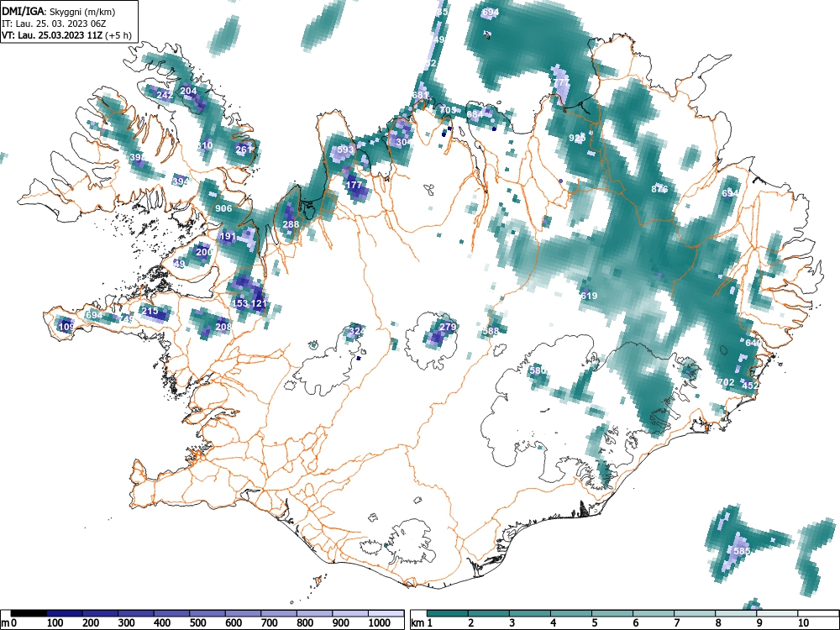Viewport: 840px width, 630px height.
Task: Click the 588 visibility value
Action: 491,331
